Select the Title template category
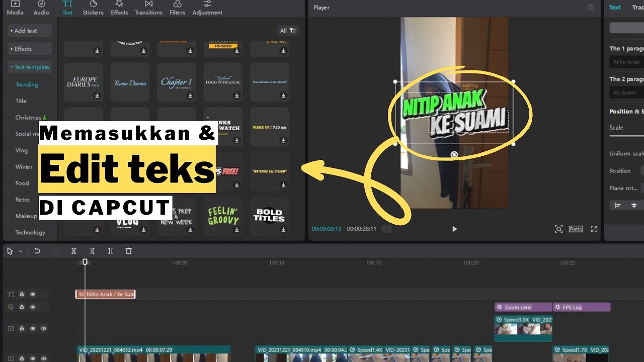The image size is (644, 362). point(21,101)
